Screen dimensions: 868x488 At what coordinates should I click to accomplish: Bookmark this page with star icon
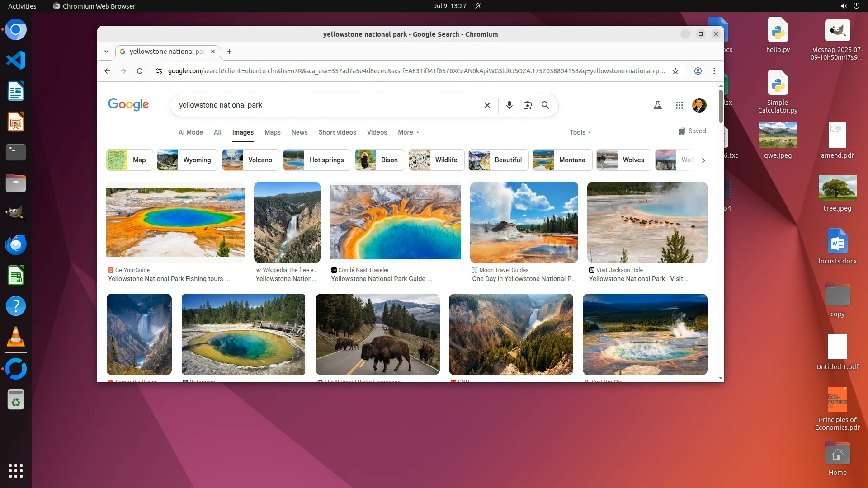[x=675, y=71]
